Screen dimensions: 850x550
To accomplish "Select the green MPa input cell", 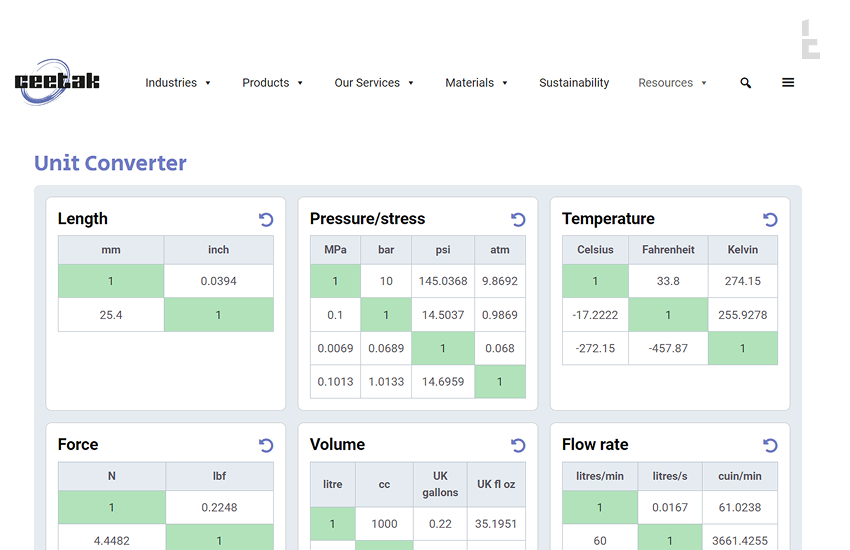I will pyautogui.click(x=335, y=281).
